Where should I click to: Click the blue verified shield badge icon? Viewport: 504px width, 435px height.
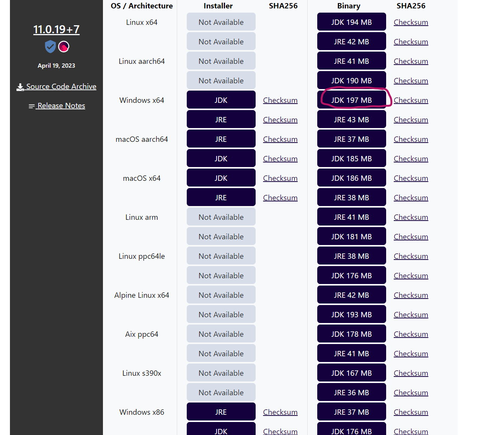[x=50, y=47]
